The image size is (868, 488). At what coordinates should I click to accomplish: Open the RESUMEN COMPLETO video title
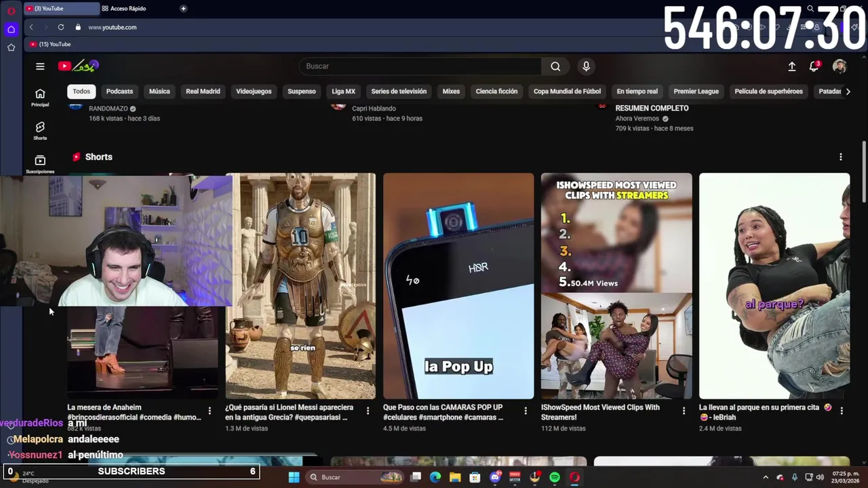tap(652, 108)
